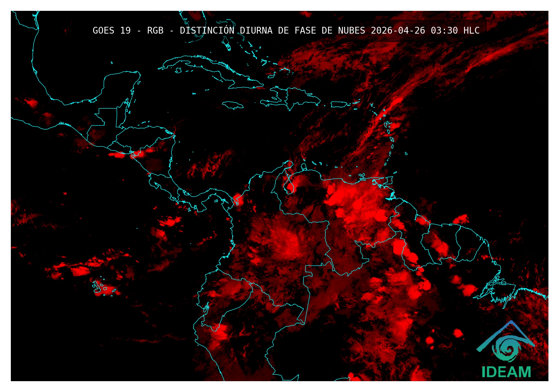Click the 03:30 HLC time in the title
This screenshot has width=559, height=392.
455,31
